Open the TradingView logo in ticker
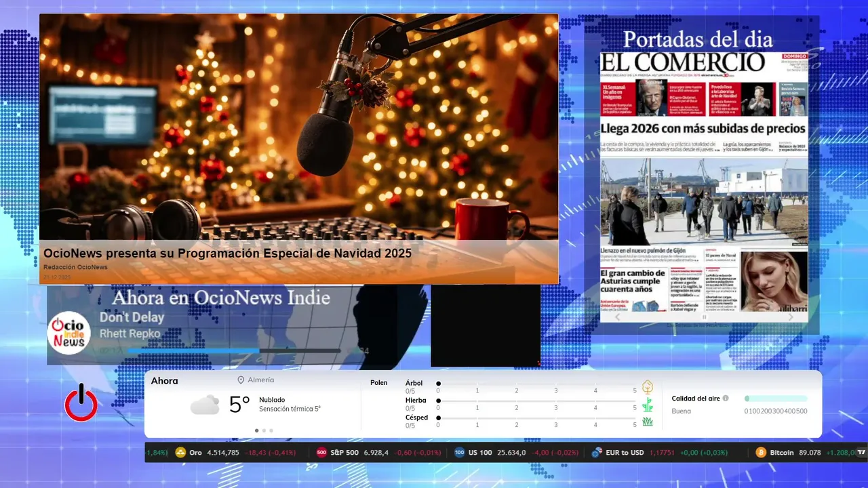 (x=861, y=453)
